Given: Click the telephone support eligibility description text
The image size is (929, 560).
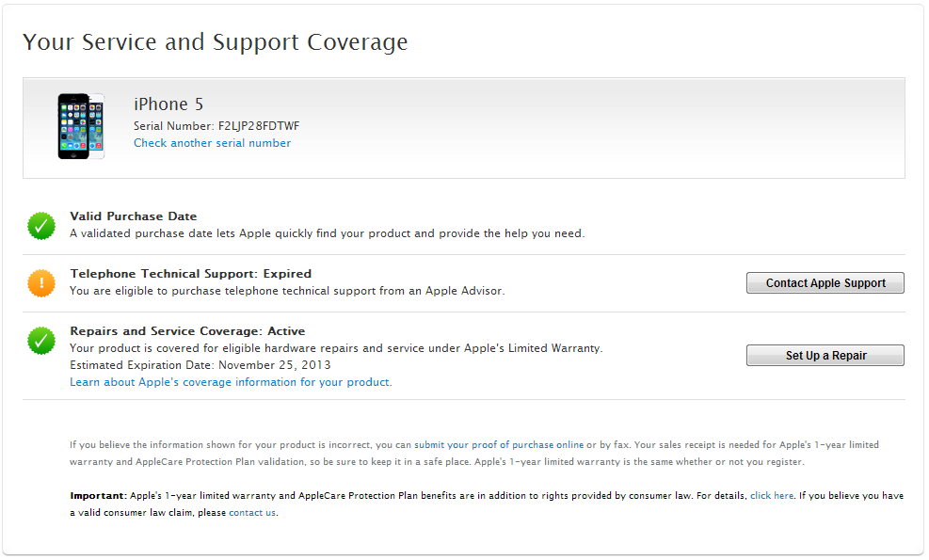Looking at the screenshot, I should coord(287,291).
